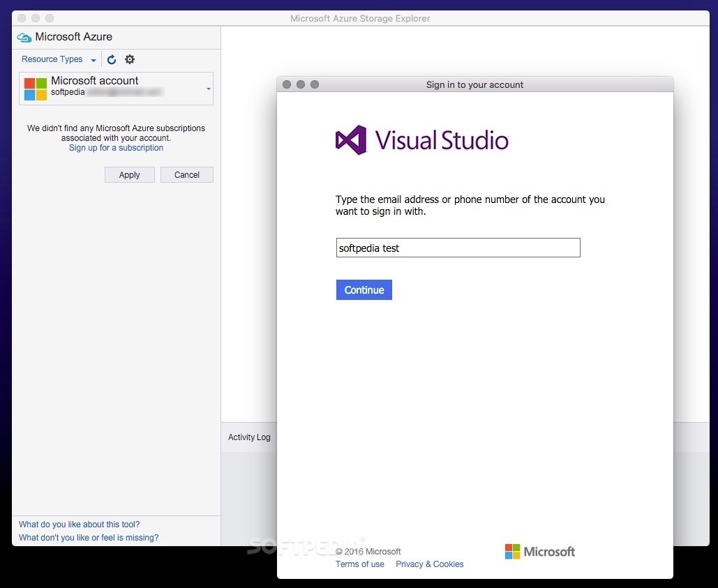Apply the subscription filter changes
Screen dimensions: 718x588
pos(129,174)
